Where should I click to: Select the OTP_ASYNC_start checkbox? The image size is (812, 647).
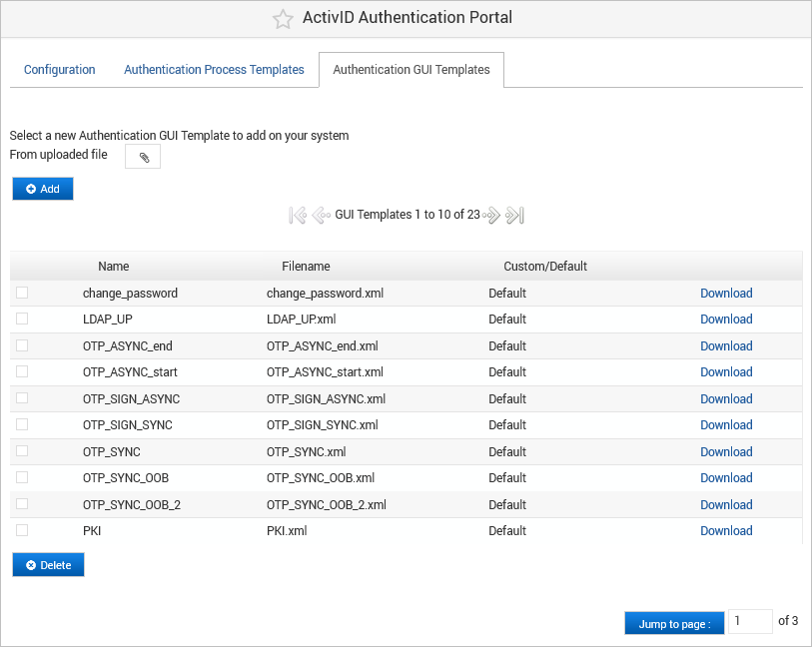point(21,371)
